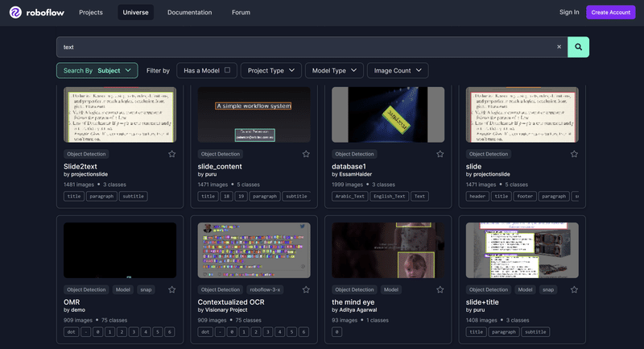Open the slide_content thumbnail image

(x=254, y=114)
